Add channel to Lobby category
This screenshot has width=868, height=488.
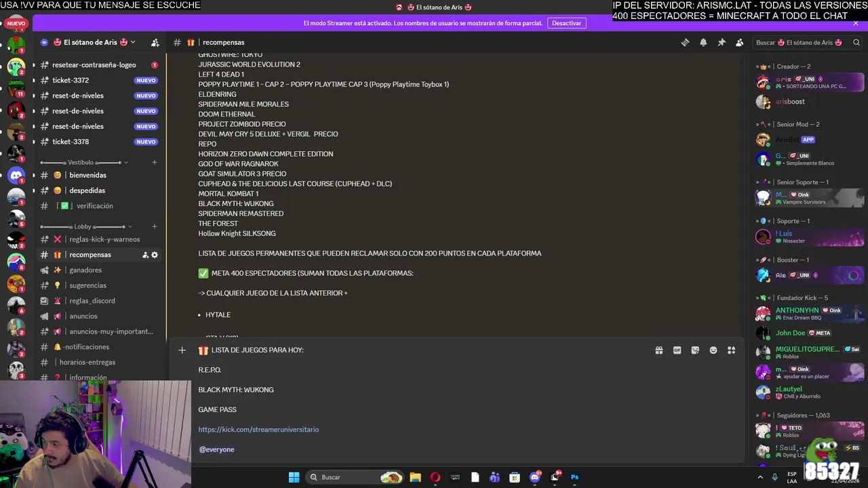click(x=155, y=226)
